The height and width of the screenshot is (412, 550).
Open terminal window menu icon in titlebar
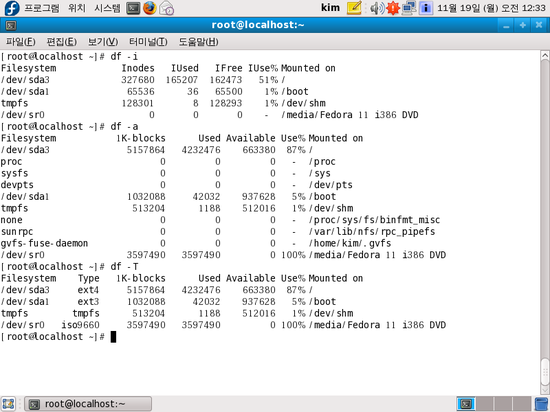point(11,25)
